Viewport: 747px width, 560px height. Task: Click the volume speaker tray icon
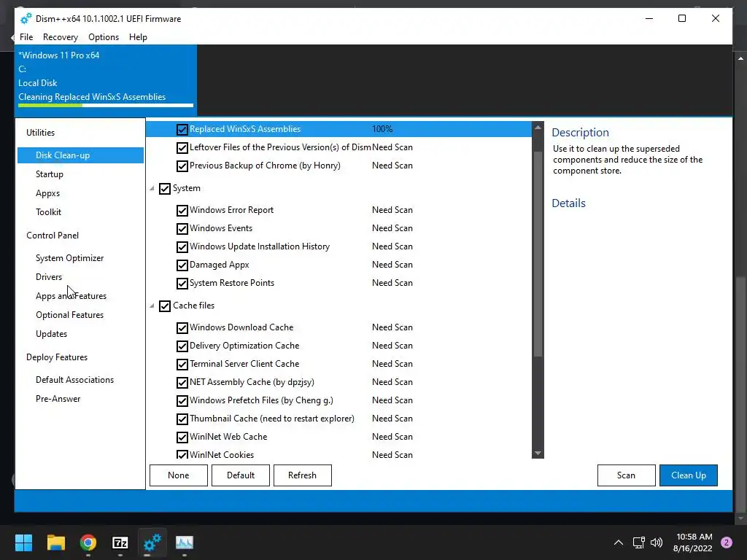tap(657, 542)
